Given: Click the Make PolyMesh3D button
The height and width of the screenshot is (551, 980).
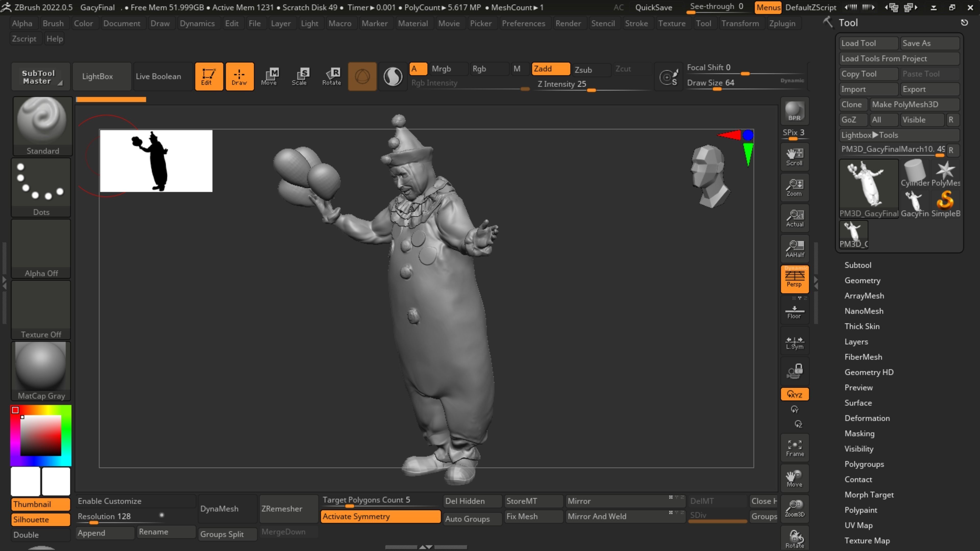Looking at the screenshot, I should tap(914, 104).
